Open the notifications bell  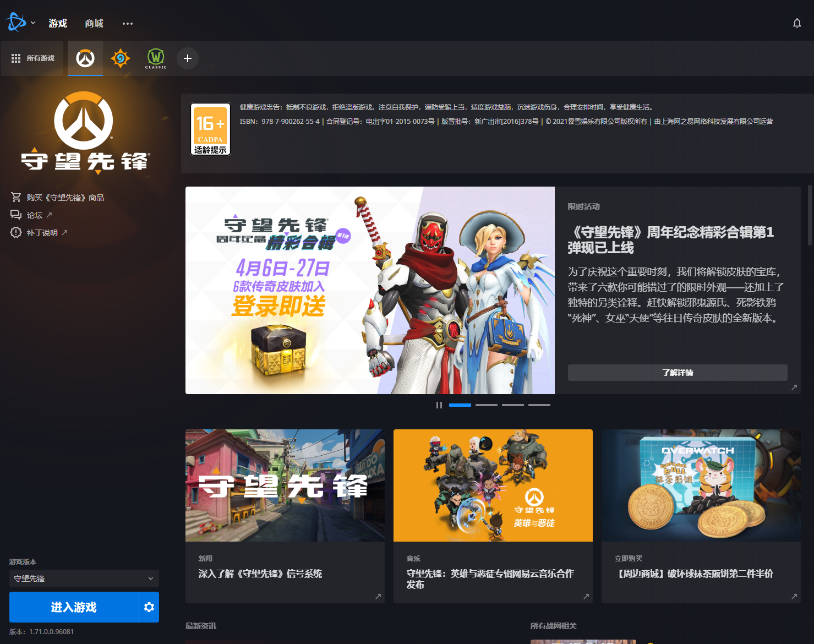click(x=797, y=23)
